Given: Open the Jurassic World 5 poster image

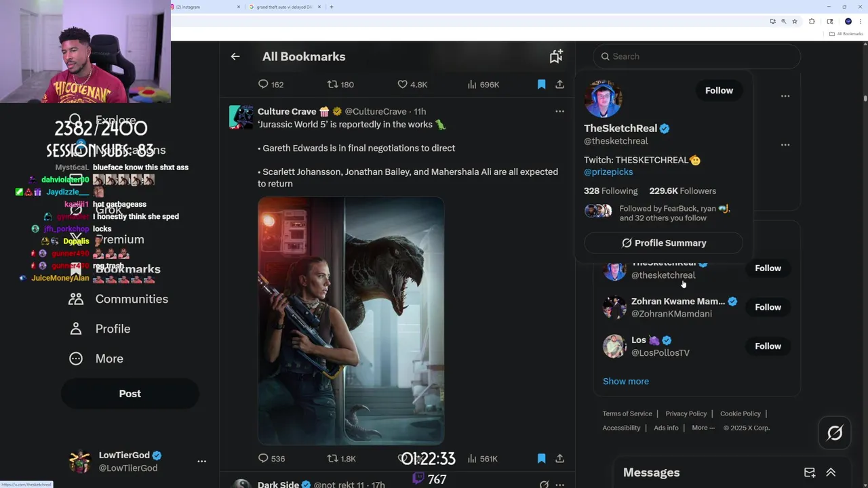Looking at the screenshot, I should pyautogui.click(x=351, y=321).
